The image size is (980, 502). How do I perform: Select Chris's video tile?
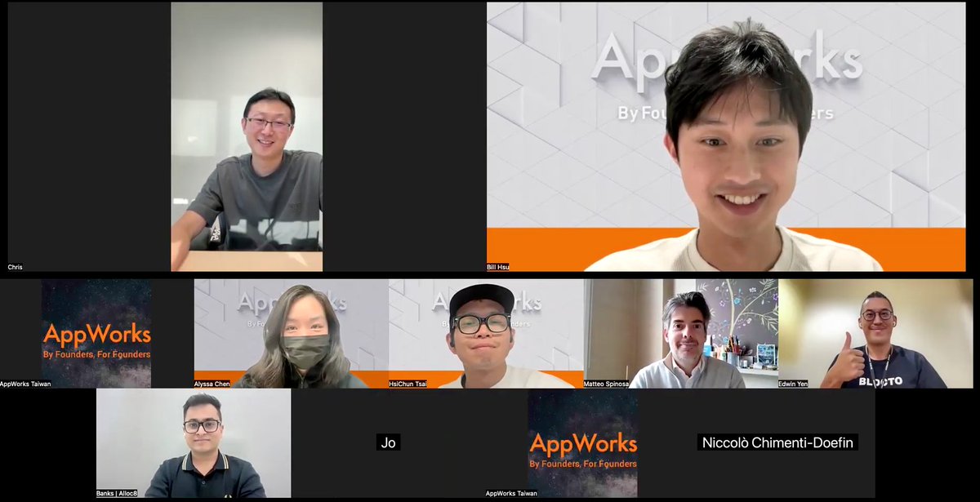point(247,136)
